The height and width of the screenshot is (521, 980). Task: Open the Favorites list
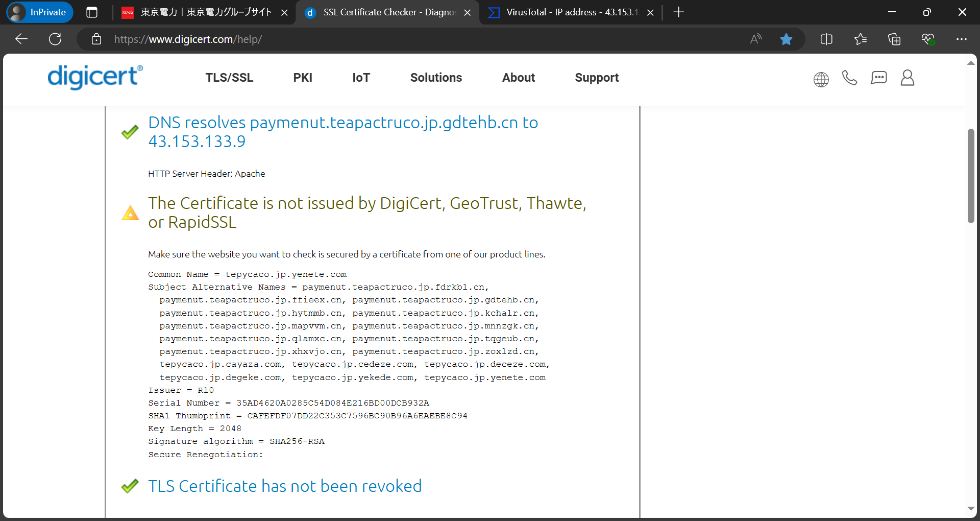(861, 39)
